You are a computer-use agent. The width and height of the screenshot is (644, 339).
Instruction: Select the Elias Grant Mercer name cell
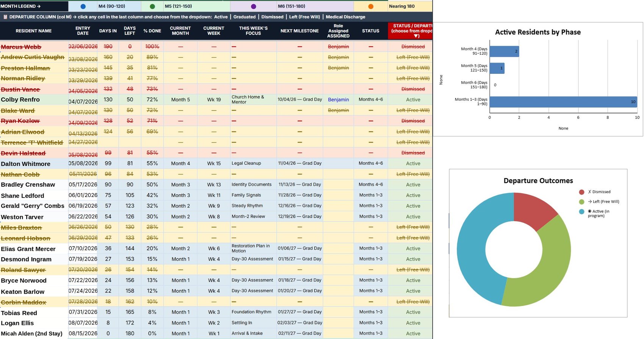point(34,248)
